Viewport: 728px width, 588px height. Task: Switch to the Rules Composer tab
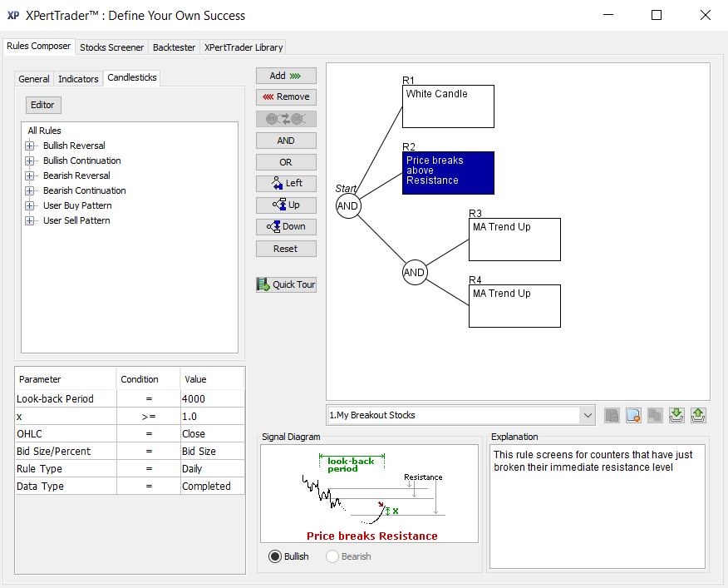coord(38,46)
